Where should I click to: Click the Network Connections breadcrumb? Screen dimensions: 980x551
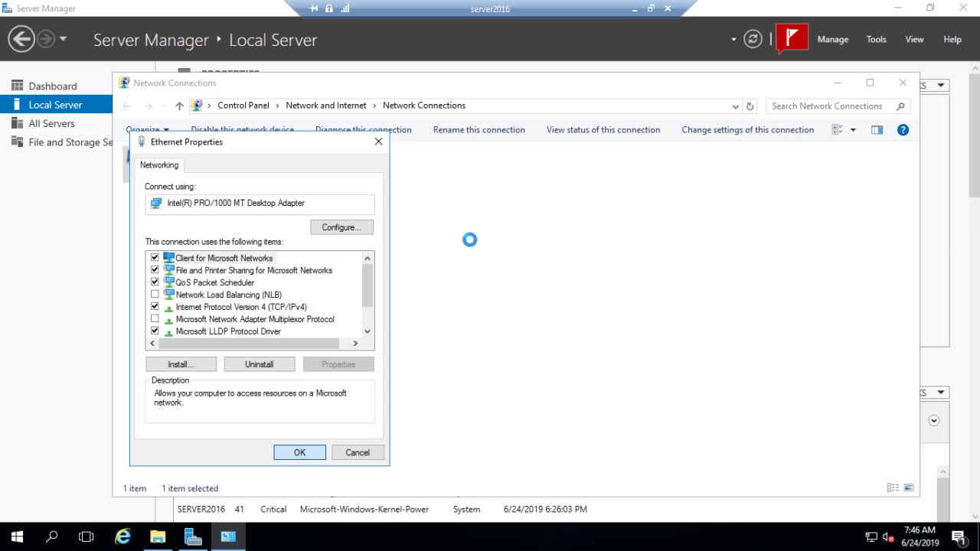coord(424,106)
